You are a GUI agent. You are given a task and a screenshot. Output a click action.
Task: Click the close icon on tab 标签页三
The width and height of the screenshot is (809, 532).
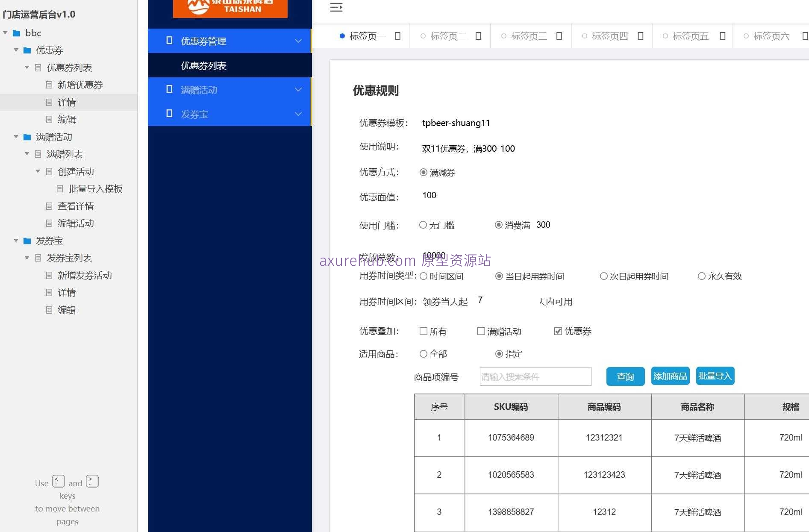coord(559,36)
